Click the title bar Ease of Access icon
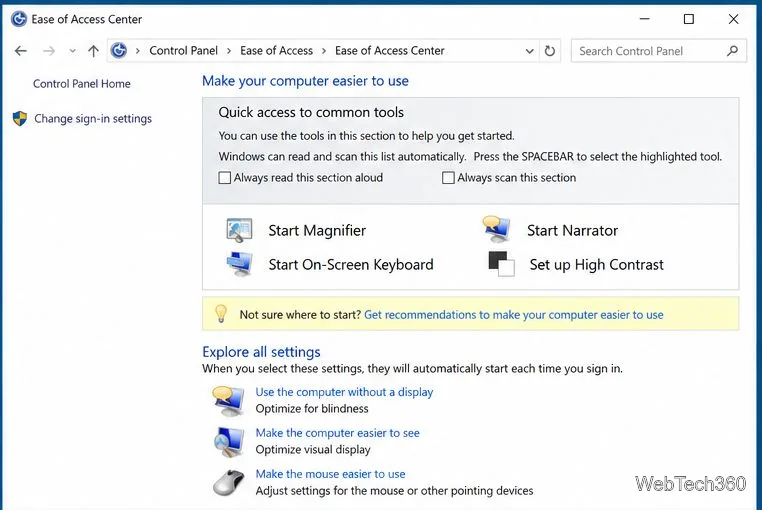This screenshot has width=762, height=510. 19,19
